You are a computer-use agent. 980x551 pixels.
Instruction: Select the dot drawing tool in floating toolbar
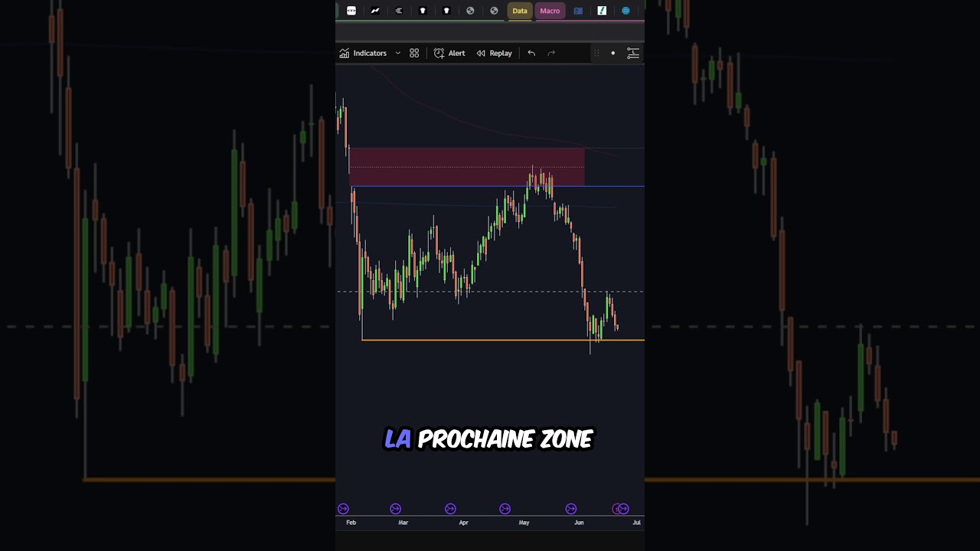pos(612,53)
